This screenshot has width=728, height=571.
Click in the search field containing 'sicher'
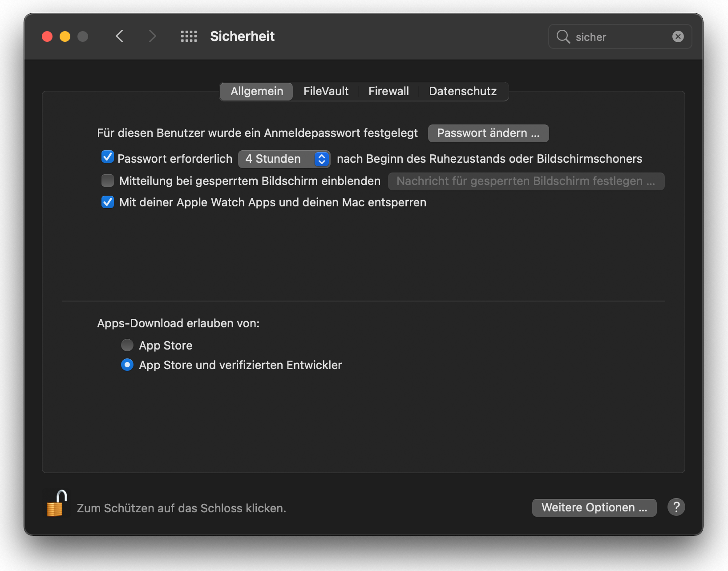(x=620, y=36)
